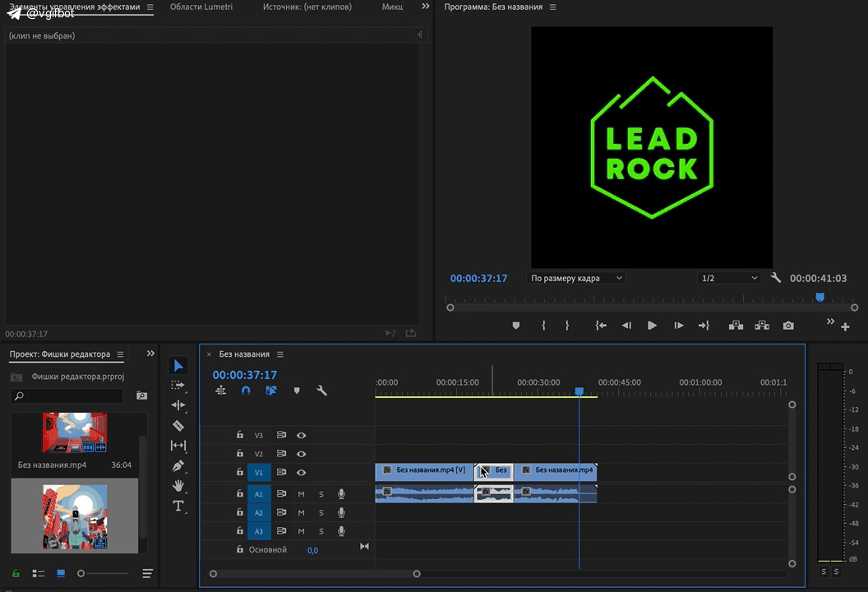Viewport: 868px width, 592px height.
Task: Click the Lift button
Action: [736, 326]
